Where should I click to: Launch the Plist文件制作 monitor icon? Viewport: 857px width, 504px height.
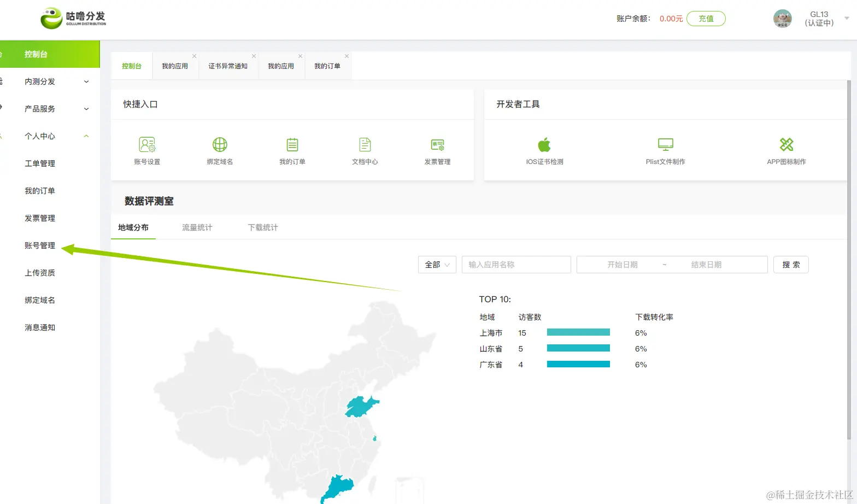pos(665,144)
